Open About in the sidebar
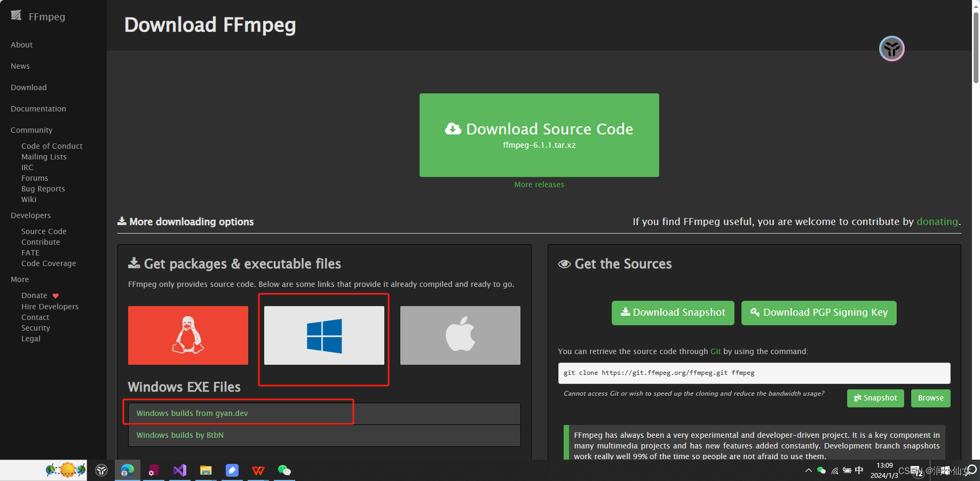The image size is (980, 481). [x=22, y=45]
